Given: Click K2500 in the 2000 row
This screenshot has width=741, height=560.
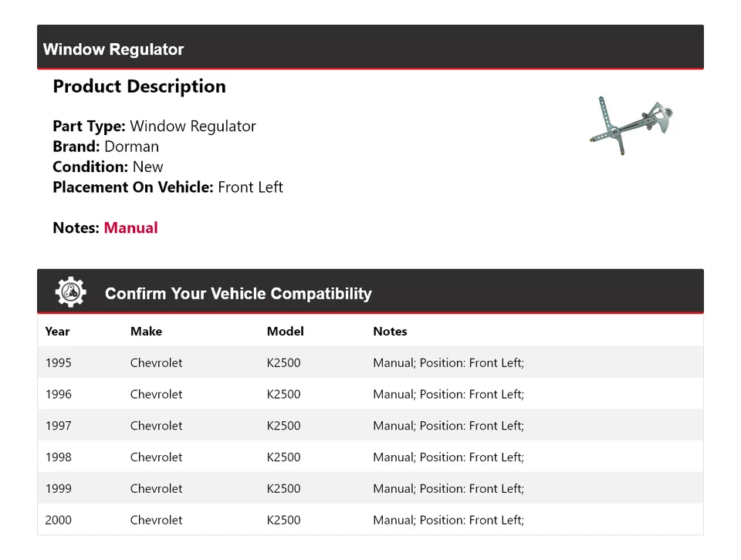Looking at the screenshot, I should (283, 520).
